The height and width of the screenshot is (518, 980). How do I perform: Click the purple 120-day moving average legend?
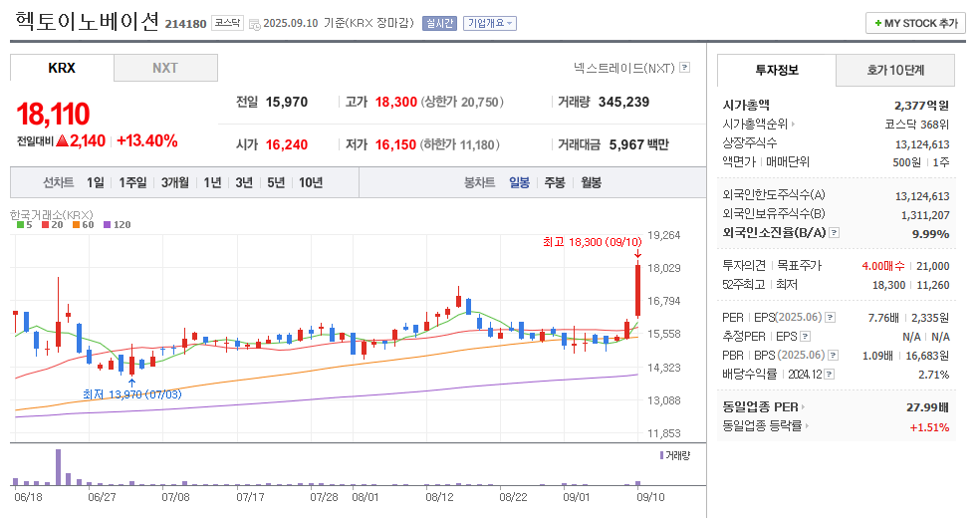pyautogui.click(x=117, y=225)
